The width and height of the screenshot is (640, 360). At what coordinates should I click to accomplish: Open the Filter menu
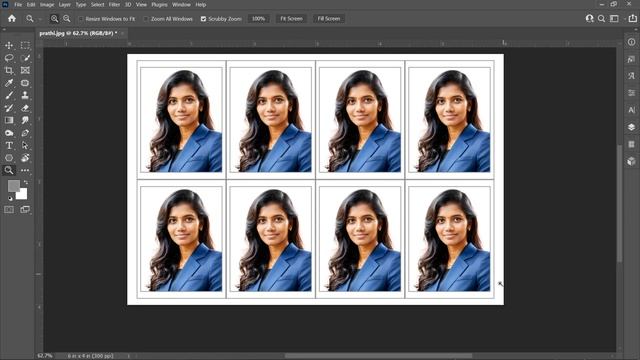[114, 5]
